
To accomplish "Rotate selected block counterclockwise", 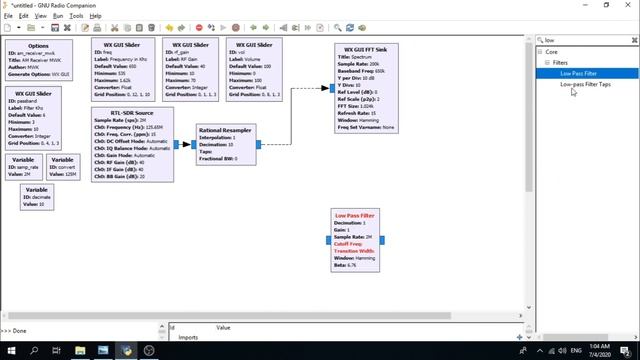I will (x=253, y=28).
